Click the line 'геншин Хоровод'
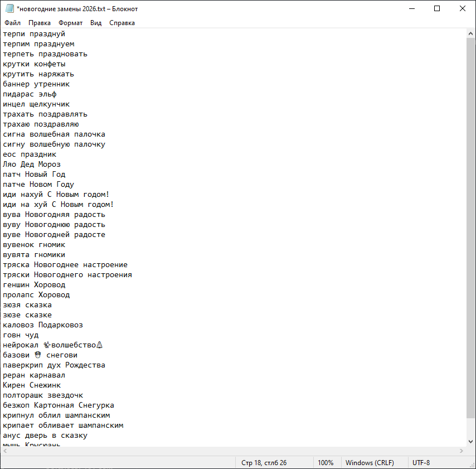The width and height of the screenshot is (476, 469). coord(34,284)
